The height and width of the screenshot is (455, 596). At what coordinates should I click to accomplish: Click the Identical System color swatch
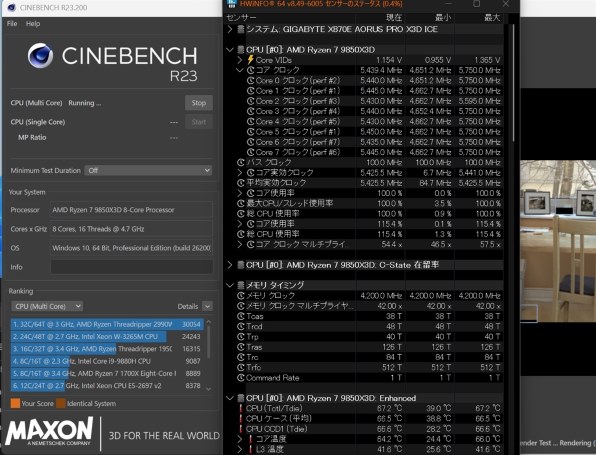pyautogui.click(x=61, y=403)
